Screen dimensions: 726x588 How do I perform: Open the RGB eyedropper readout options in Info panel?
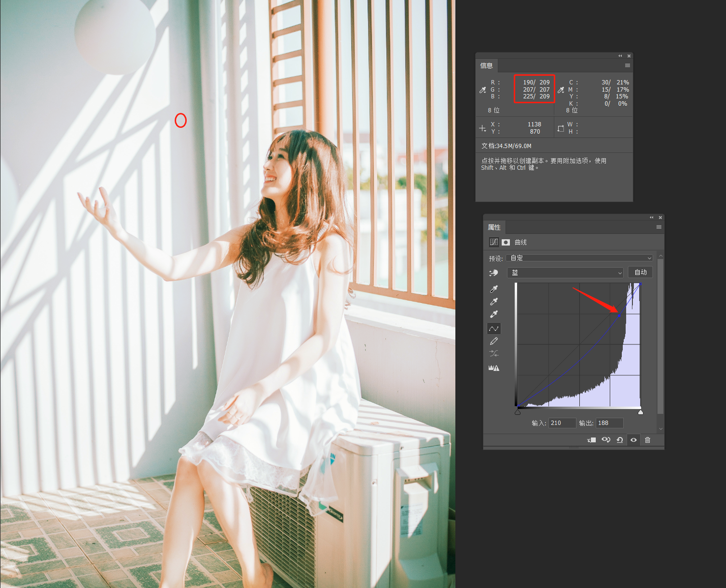pos(483,90)
